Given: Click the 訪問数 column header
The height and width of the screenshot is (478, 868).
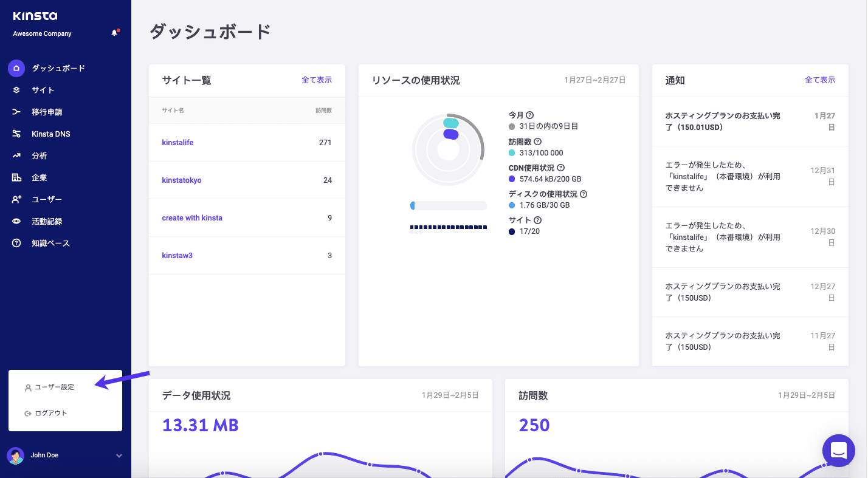Looking at the screenshot, I should click(x=324, y=111).
